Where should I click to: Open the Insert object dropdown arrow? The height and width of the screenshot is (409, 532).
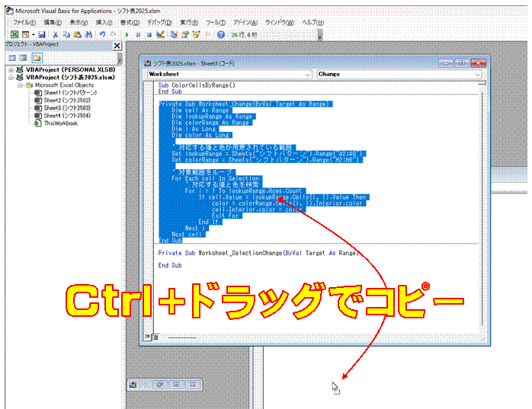click(34, 34)
